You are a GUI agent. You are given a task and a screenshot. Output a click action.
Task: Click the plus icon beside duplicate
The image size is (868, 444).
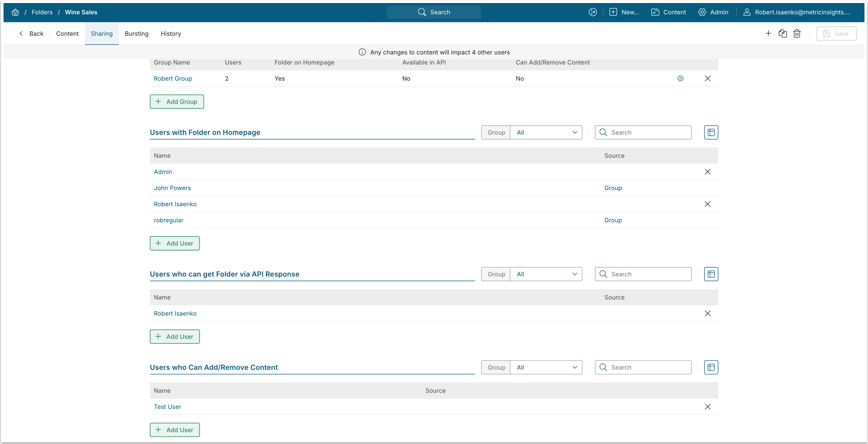[768, 34]
